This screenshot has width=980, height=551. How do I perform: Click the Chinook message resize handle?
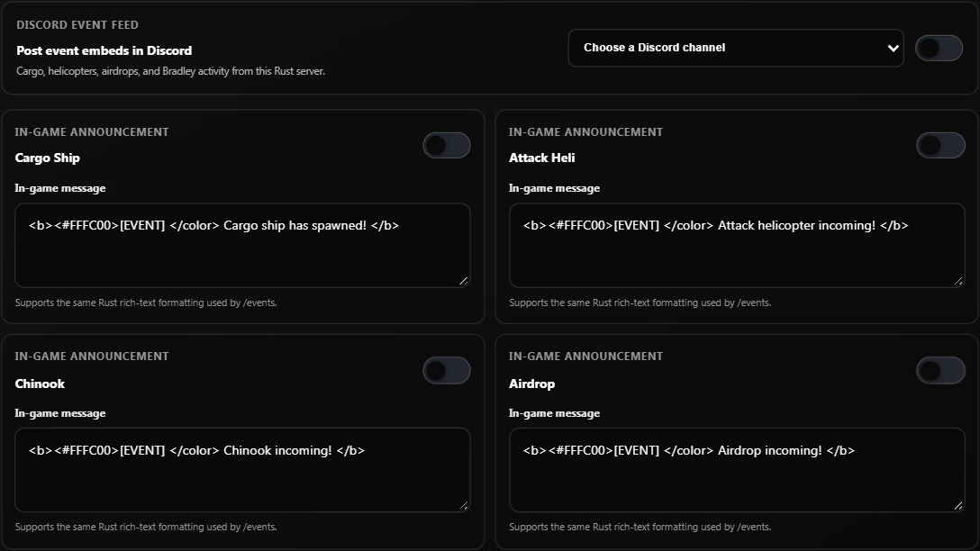tap(463, 505)
